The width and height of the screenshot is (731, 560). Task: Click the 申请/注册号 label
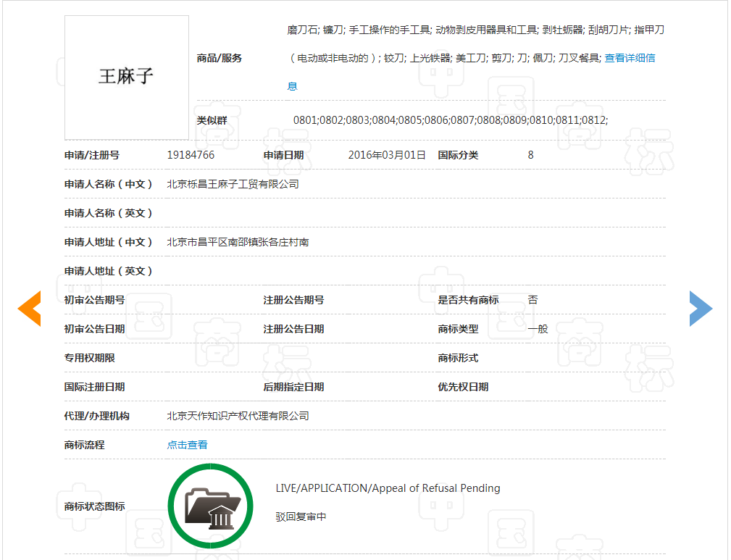[92, 155]
